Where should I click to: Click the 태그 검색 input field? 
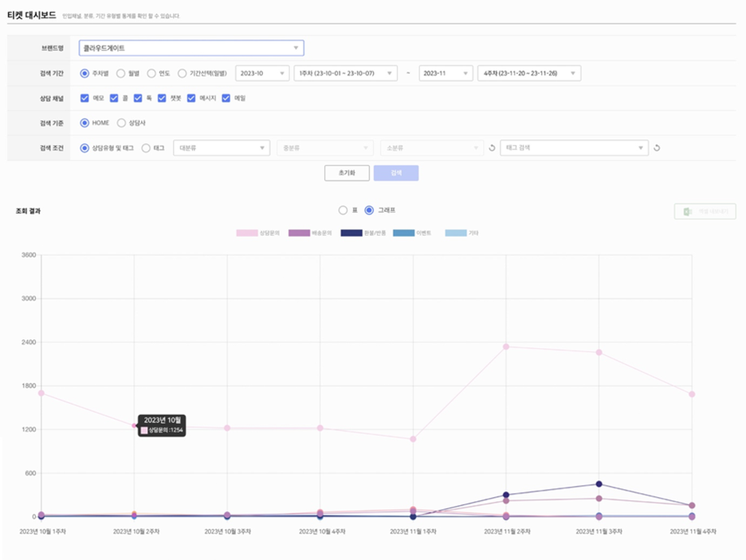click(x=570, y=147)
